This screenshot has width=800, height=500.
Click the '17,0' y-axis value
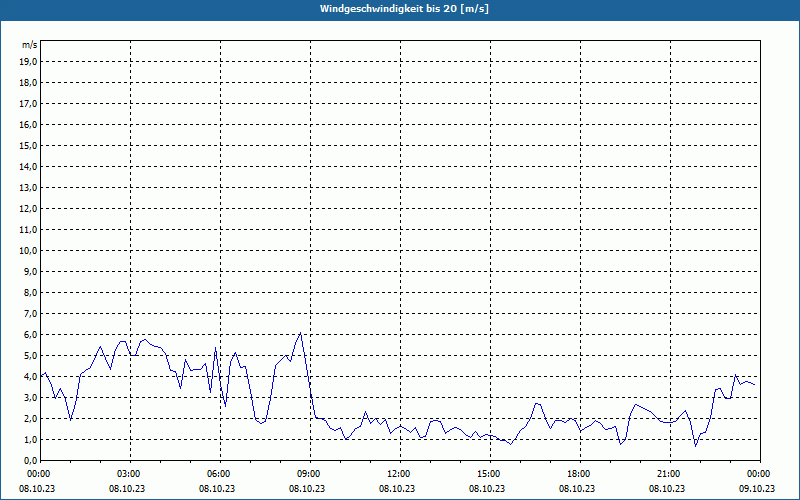tap(28, 104)
